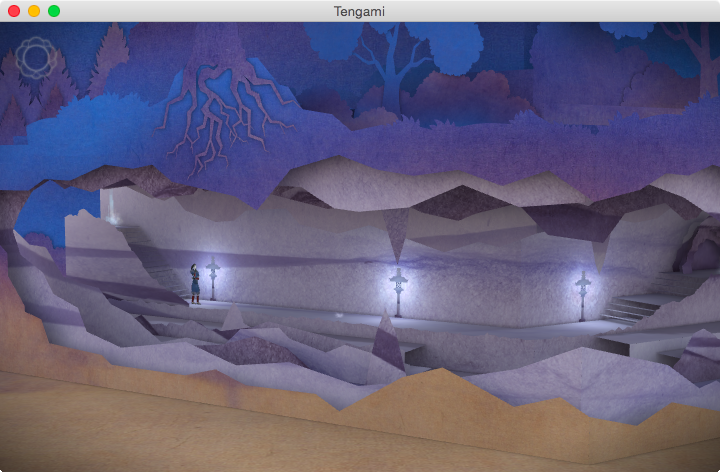
Task: Minimize the Tengami window
Action: tap(34, 11)
